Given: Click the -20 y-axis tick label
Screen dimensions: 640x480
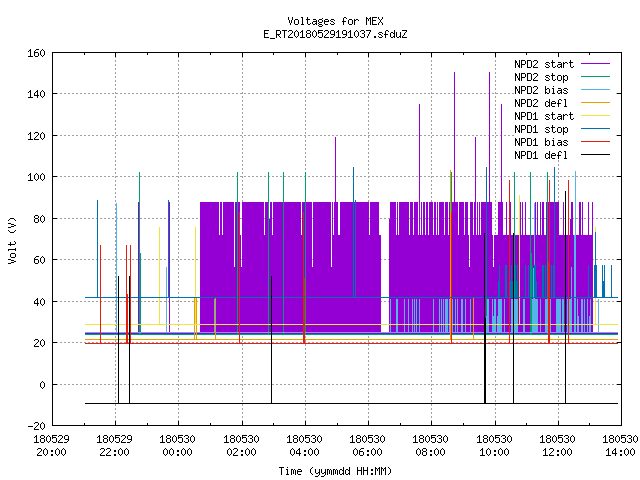Looking at the screenshot, I should [x=36, y=426].
